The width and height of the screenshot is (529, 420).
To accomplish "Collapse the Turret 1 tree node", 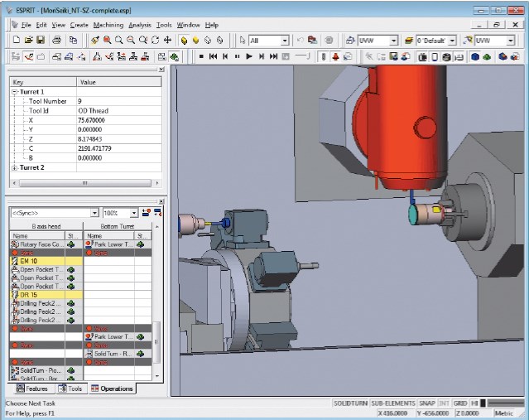I will pyautogui.click(x=14, y=92).
